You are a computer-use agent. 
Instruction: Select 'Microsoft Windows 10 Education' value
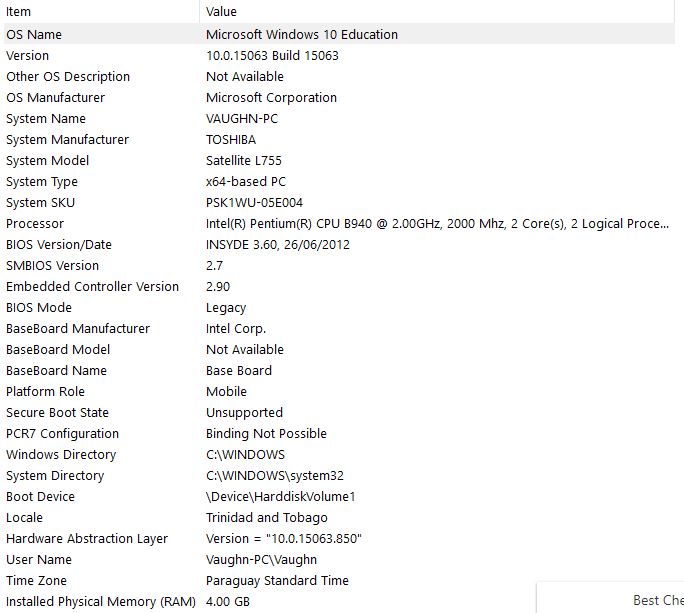coord(302,34)
